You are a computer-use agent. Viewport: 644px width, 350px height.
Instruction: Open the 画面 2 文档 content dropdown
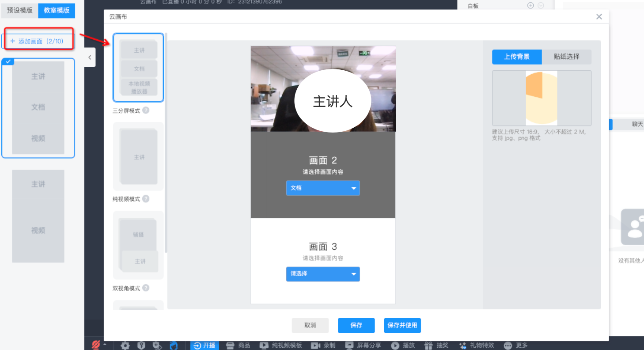tap(323, 188)
